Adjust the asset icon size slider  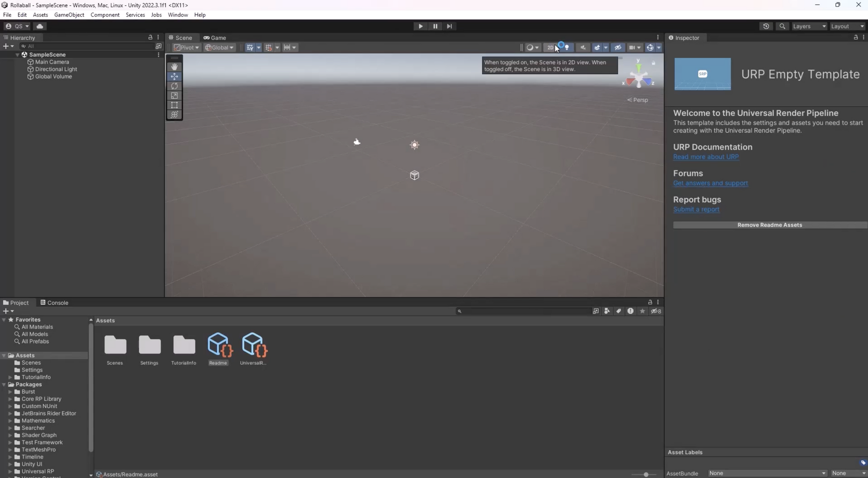tap(646, 475)
